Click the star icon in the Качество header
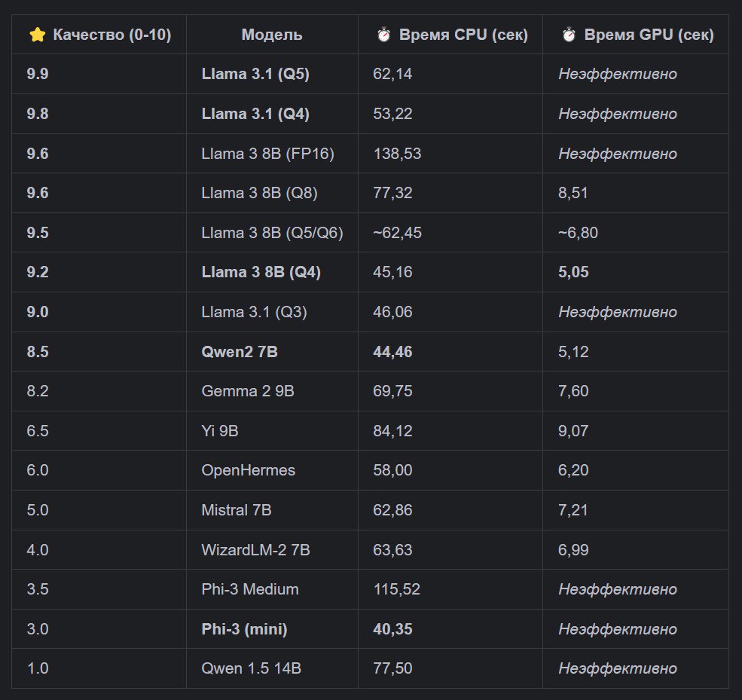Screen dimensions: 742x700 coord(37,35)
